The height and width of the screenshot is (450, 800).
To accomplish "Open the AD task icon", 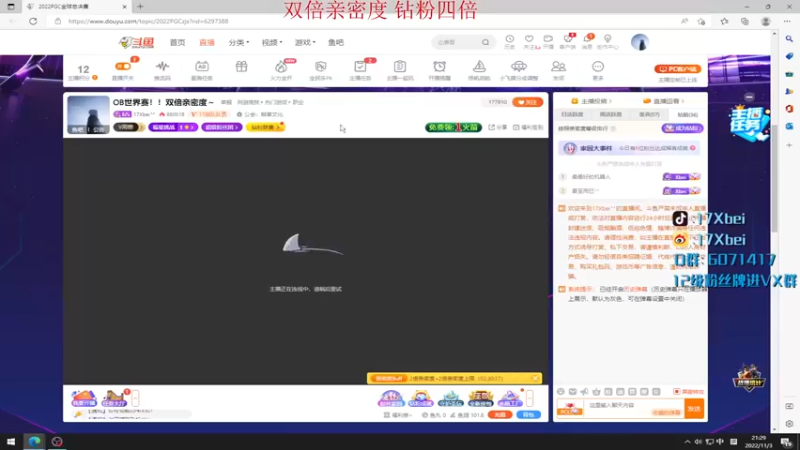I will [x=202, y=66].
